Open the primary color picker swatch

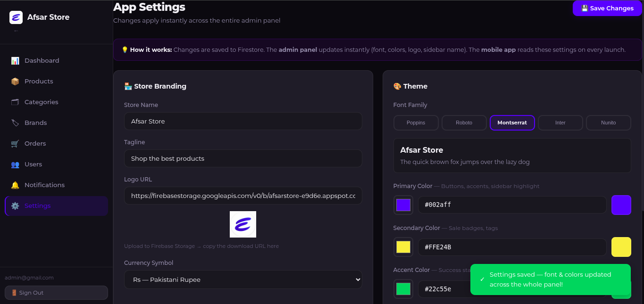(403, 205)
